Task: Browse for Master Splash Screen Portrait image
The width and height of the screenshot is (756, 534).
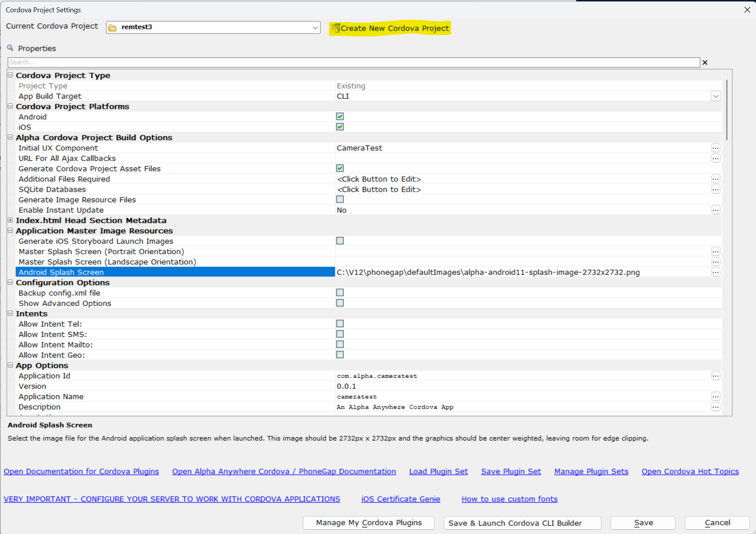Action: click(715, 252)
